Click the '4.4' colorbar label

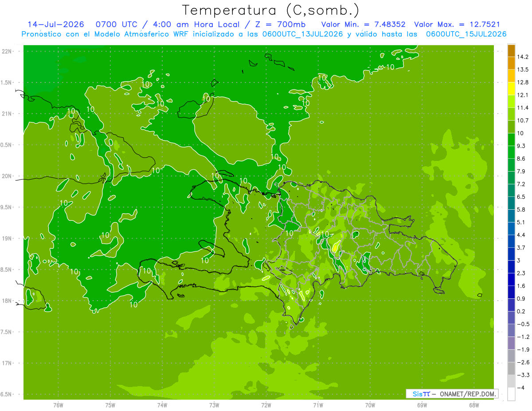tap(521, 235)
